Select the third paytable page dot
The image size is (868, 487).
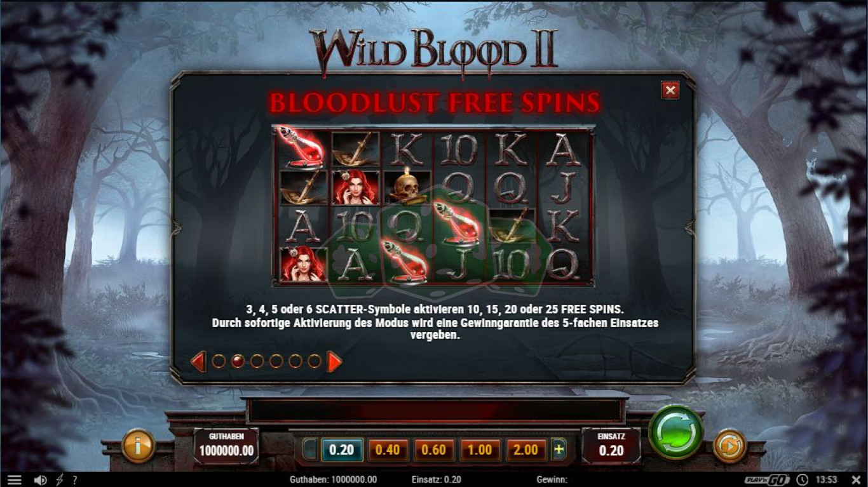[x=257, y=361]
